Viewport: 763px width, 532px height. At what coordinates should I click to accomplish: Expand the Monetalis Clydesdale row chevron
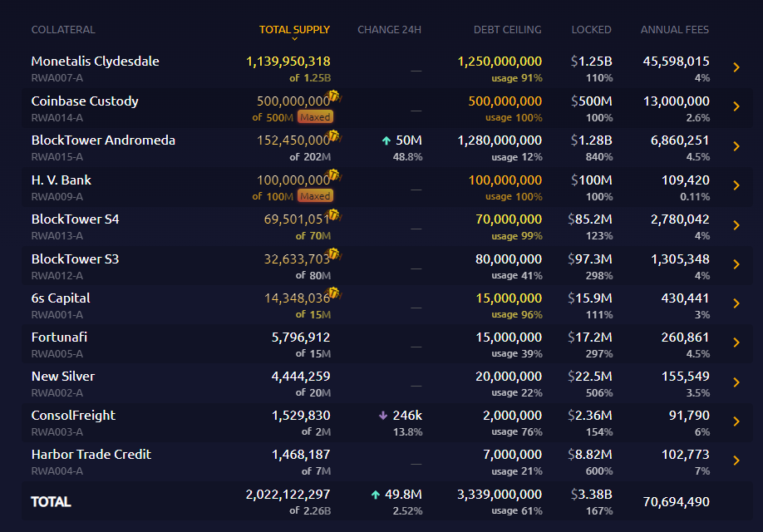coord(736,68)
